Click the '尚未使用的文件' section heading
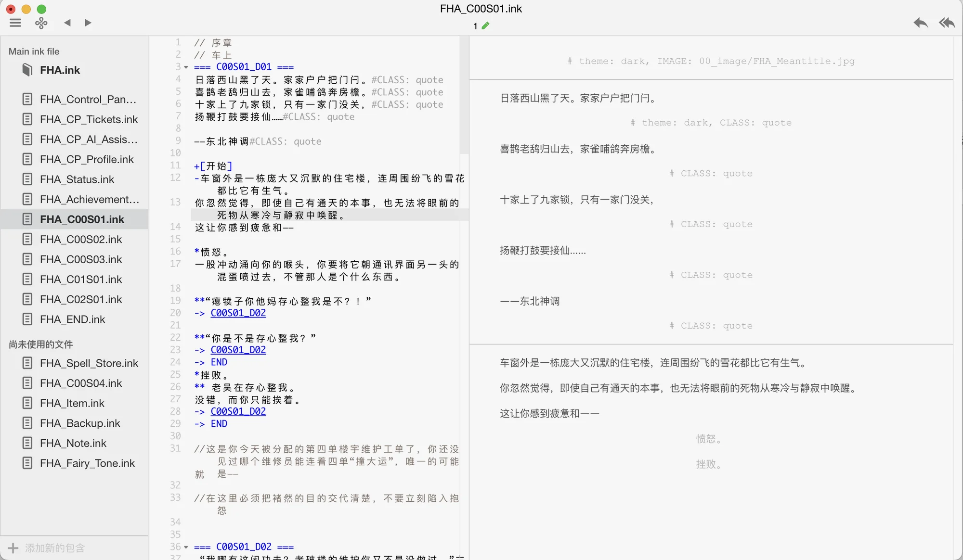The image size is (963, 560). [x=41, y=344]
